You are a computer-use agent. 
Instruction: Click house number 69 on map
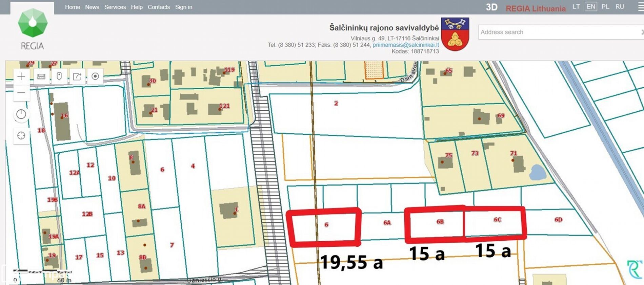click(x=501, y=115)
